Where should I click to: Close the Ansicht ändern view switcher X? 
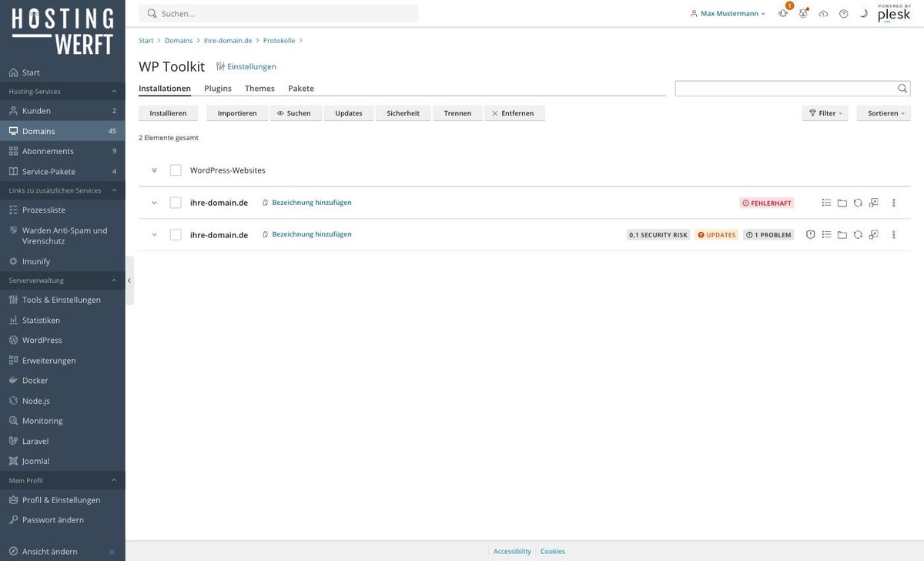112,552
